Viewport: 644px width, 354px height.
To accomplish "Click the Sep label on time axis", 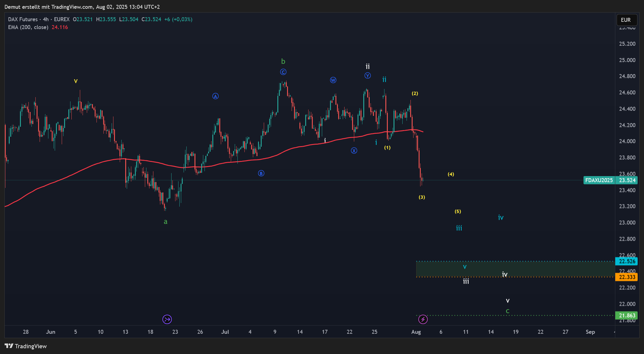I will coord(590,332).
